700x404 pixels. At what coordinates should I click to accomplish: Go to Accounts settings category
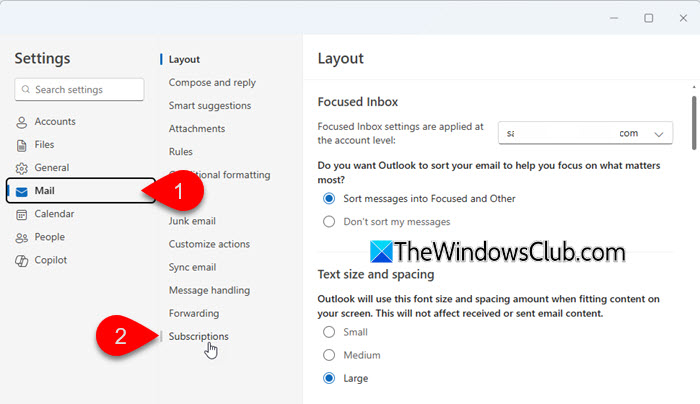[x=55, y=121]
